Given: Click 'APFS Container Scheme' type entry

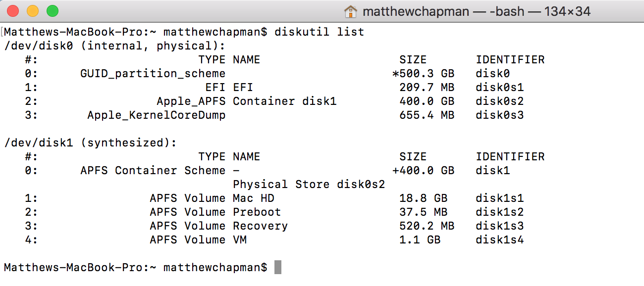Looking at the screenshot, I should (x=153, y=171).
